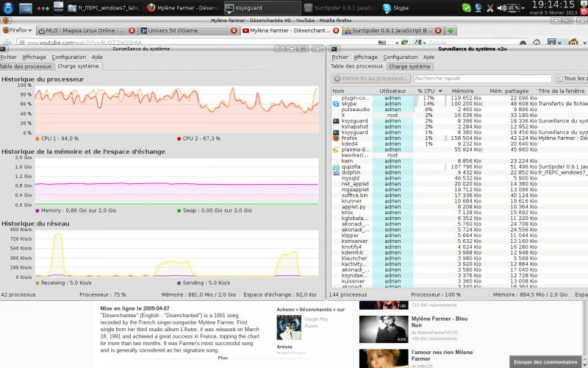Image resolution: width=588 pixels, height=368 pixels.
Task: Select the pulseaudio process row
Action: [459, 109]
